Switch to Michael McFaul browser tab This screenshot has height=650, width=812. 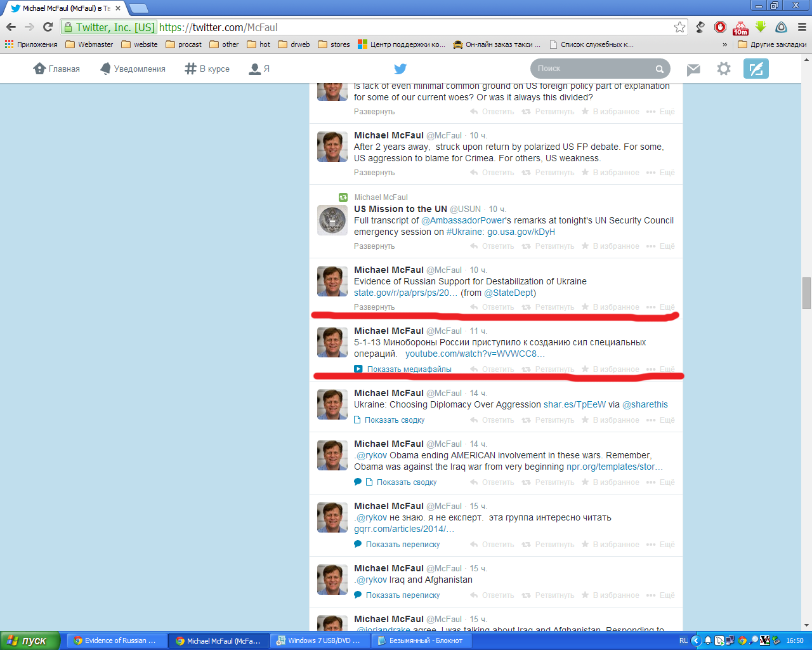(x=66, y=8)
